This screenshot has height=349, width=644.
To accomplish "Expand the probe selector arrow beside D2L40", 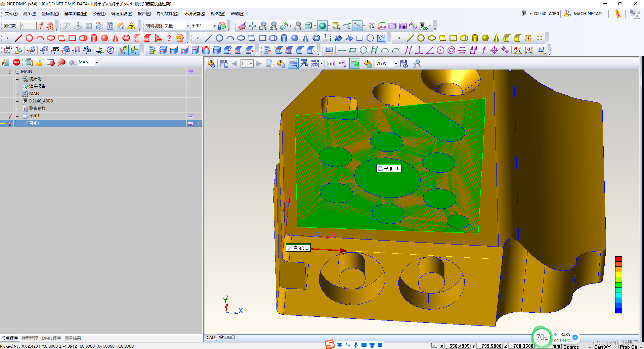I will coord(530,14).
